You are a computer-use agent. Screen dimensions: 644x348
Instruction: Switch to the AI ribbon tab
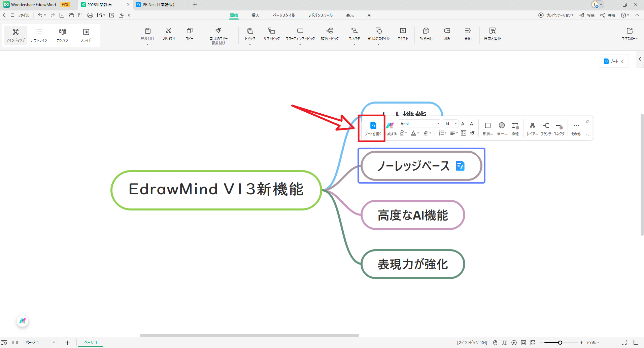[369, 15]
